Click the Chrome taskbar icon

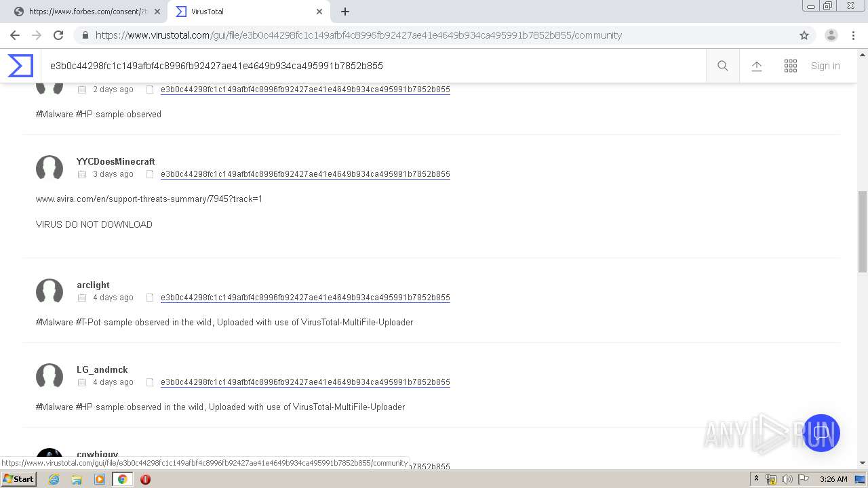pos(123,479)
